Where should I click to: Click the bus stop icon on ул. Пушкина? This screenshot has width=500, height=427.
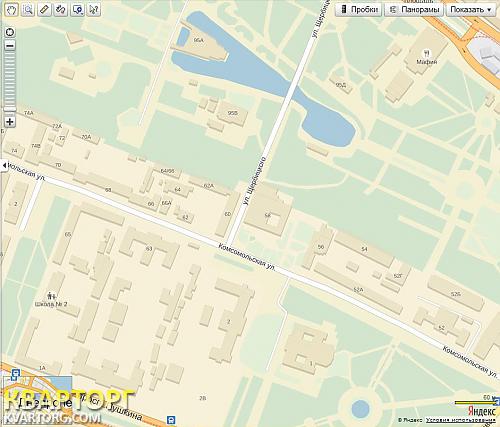point(171,420)
